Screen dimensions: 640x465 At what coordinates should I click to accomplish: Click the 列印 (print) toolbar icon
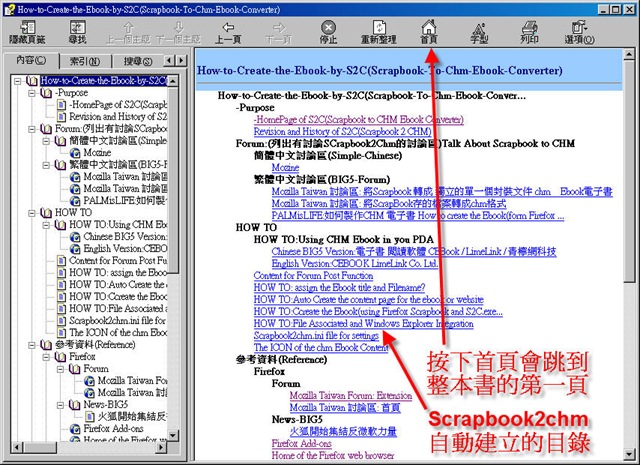(529, 28)
